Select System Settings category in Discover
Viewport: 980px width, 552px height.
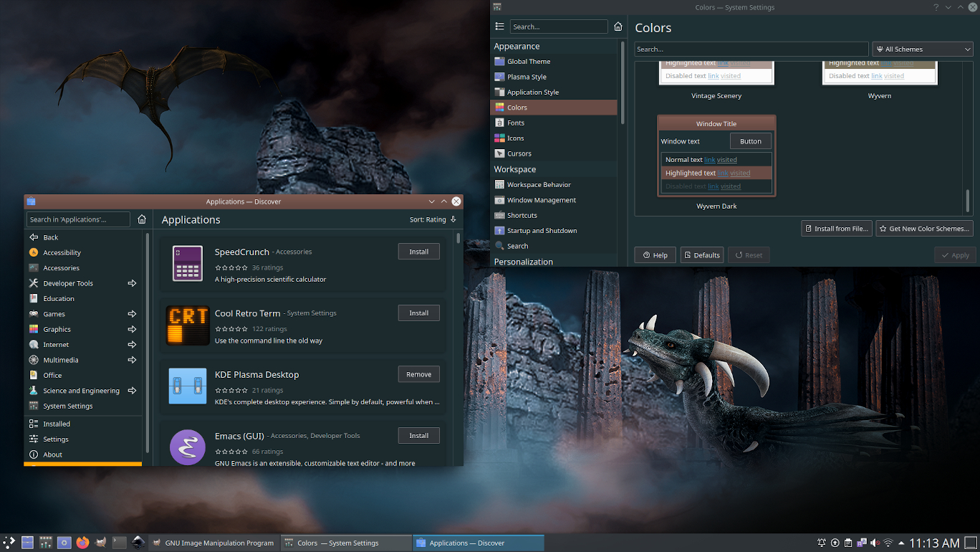85,406
